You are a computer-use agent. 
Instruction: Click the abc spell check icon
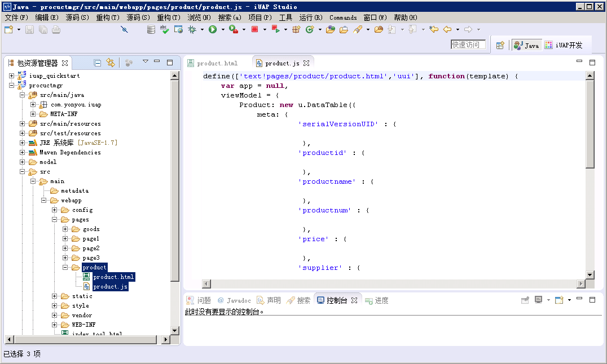164,29
